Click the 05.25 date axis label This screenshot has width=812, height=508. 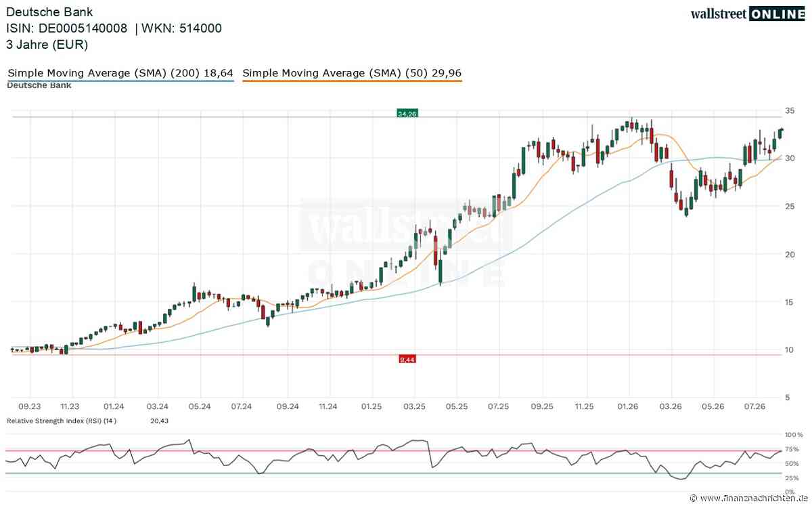pos(457,406)
